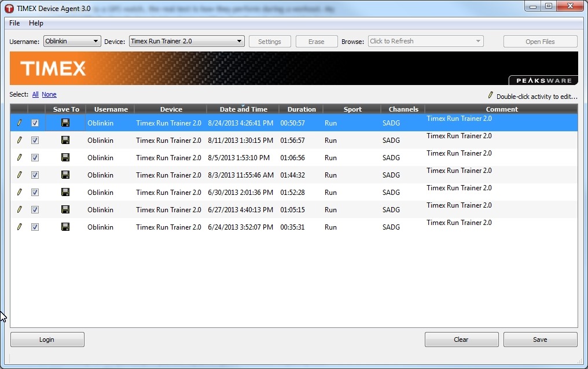Click the pencil icon beside Double-click activity hint
Screen dimensions: 588x369
coord(491,95)
